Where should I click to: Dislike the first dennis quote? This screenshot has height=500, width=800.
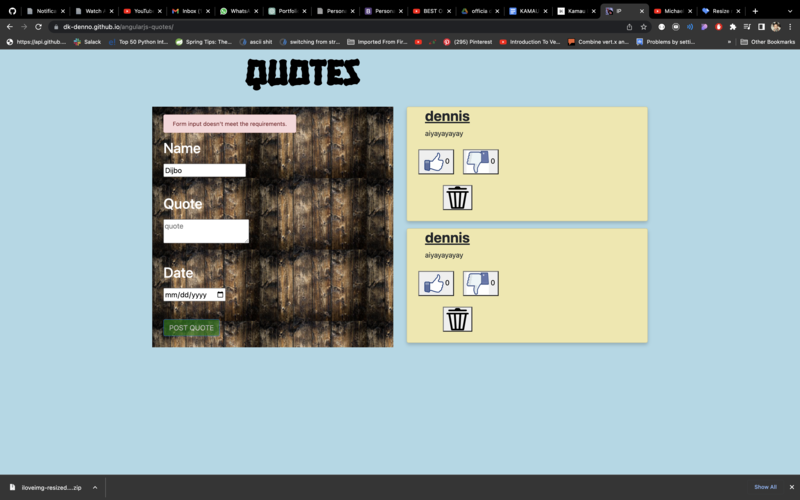point(480,162)
